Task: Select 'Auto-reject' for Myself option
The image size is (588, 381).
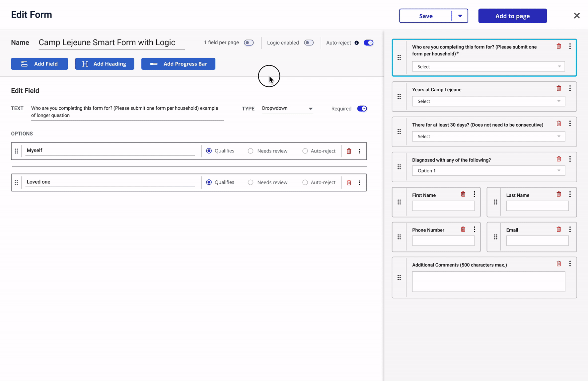Action: coord(305,151)
